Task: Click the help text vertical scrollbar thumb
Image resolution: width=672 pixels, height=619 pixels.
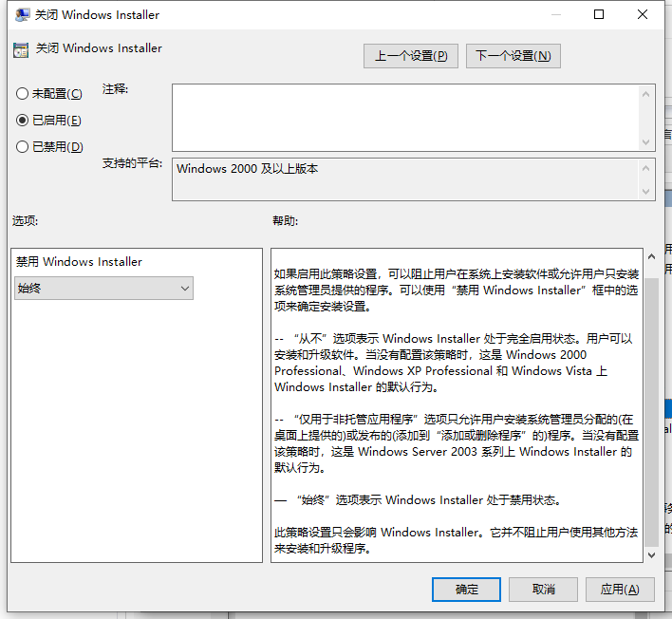Action: click(x=651, y=408)
